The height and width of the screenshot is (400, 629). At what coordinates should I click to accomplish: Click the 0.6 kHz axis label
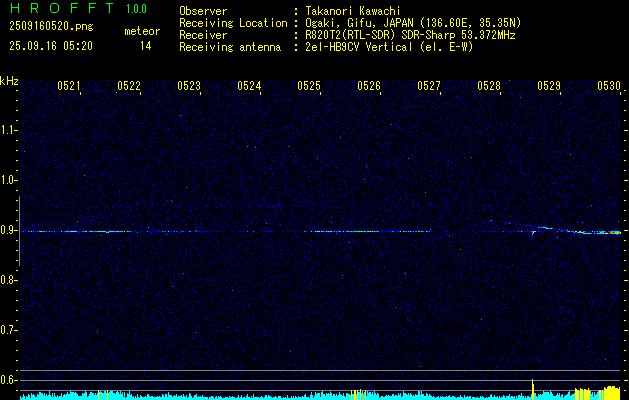click(x=8, y=380)
